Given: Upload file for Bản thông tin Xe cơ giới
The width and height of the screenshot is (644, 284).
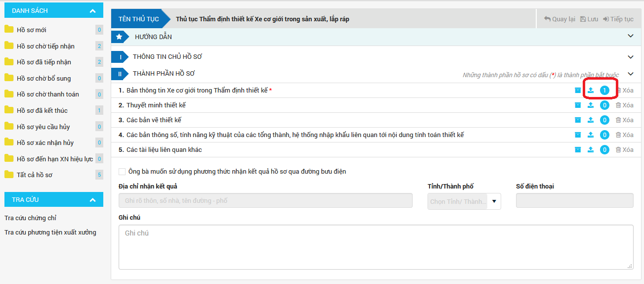Looking at the screenshot, I should pyautogui.click(x=591, y=91).
